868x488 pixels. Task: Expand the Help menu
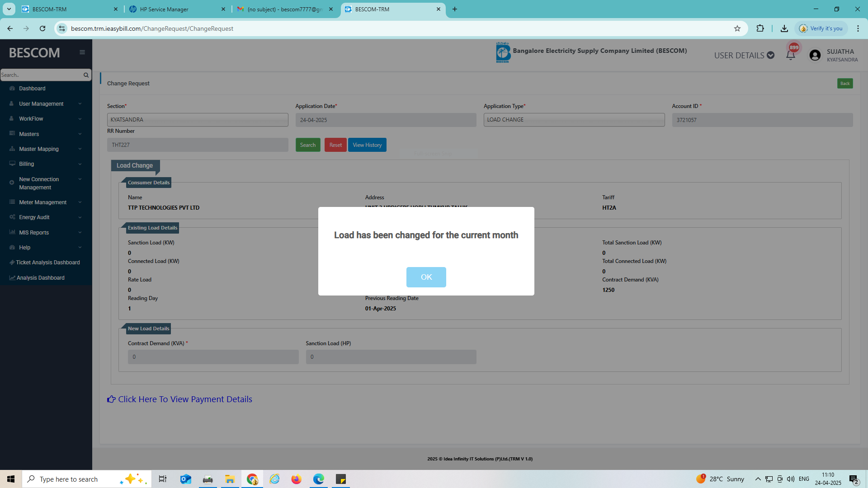coord(45,248)
